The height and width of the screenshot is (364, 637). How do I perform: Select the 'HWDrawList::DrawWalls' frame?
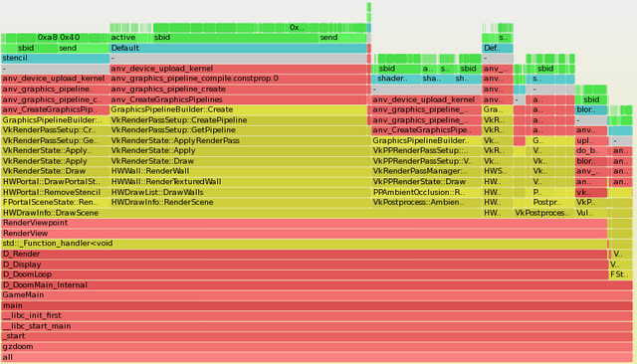240,192
